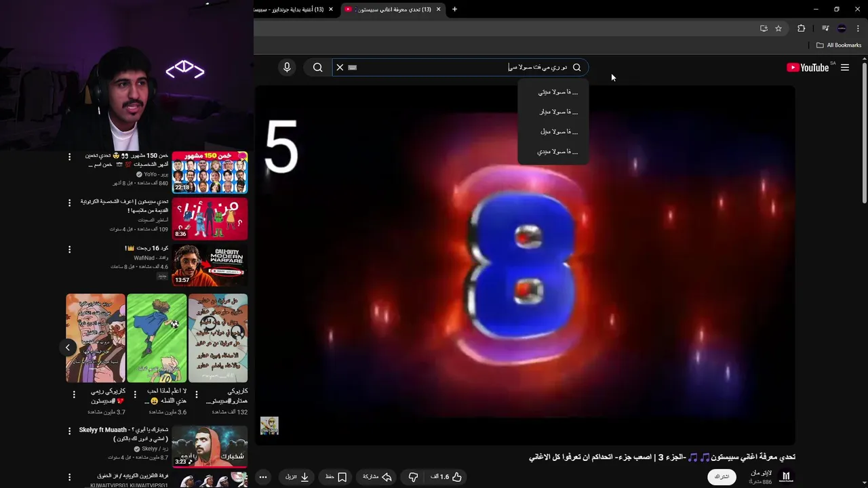
Task: Click the page vertical scrollbar
Action: 865,132
